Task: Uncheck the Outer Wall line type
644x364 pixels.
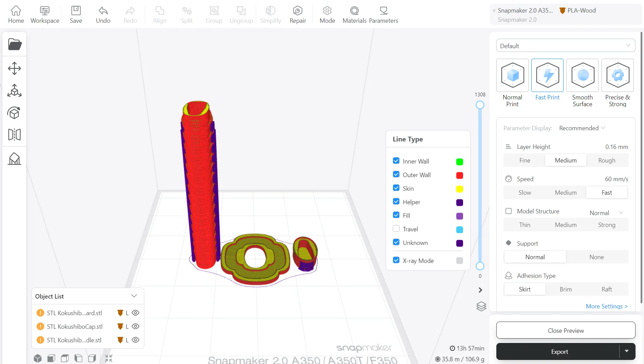Action: [396, 174]
